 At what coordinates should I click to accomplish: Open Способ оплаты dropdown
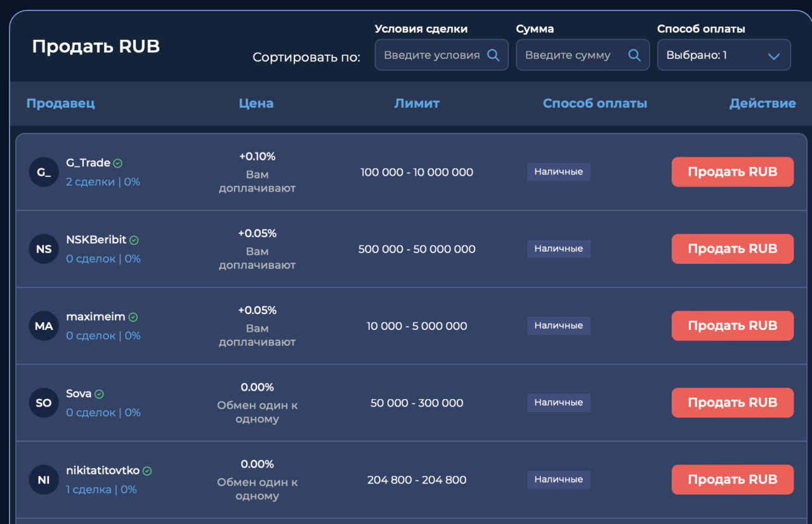tap(724, 55)
